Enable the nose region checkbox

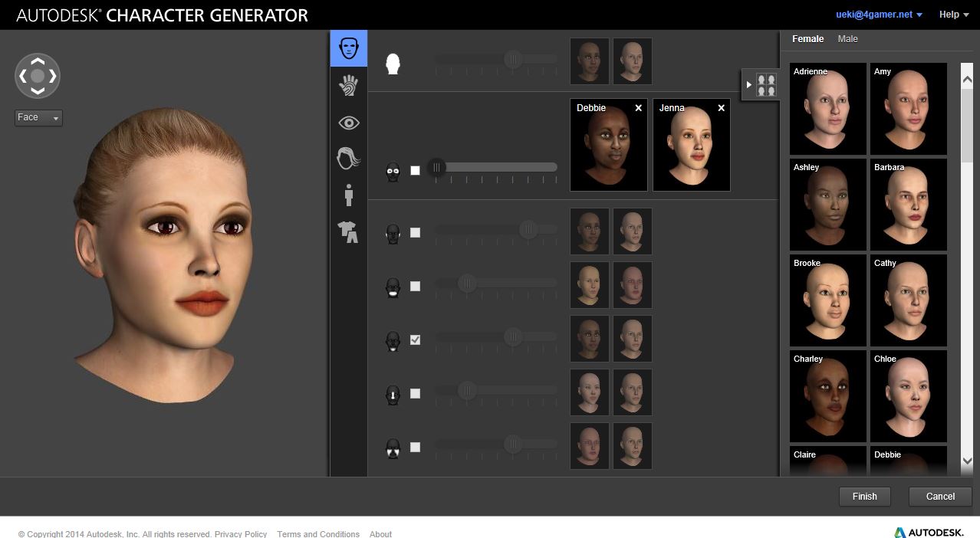pos(415,393)
